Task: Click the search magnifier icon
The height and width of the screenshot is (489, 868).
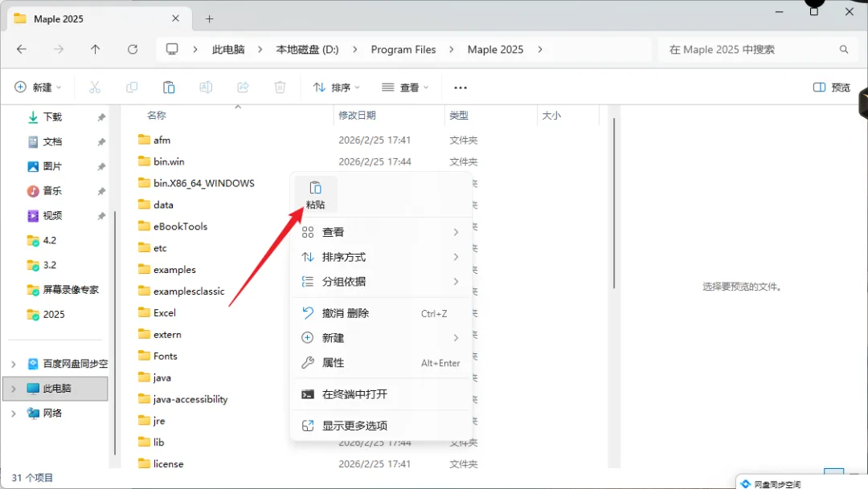Action: 844,49
